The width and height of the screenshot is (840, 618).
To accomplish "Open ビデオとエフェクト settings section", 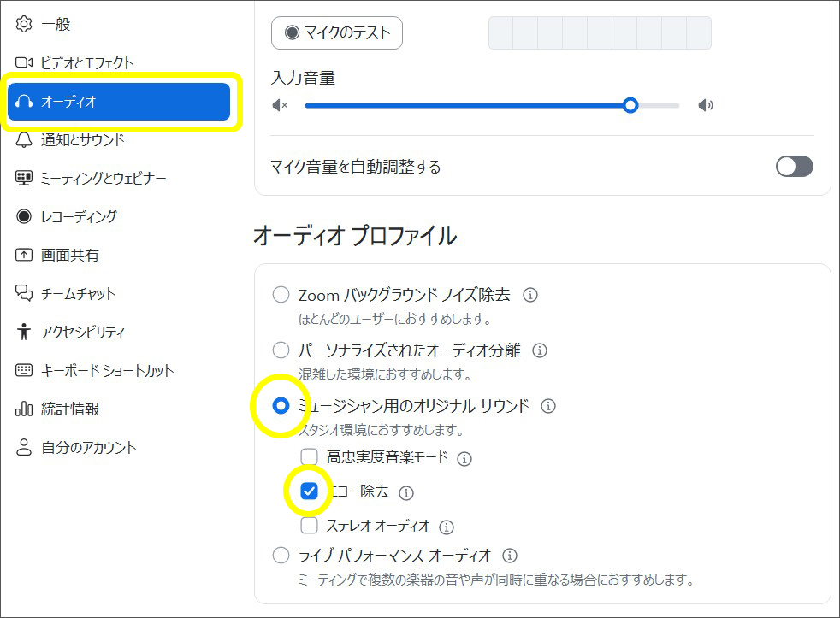I will point(86,62).
